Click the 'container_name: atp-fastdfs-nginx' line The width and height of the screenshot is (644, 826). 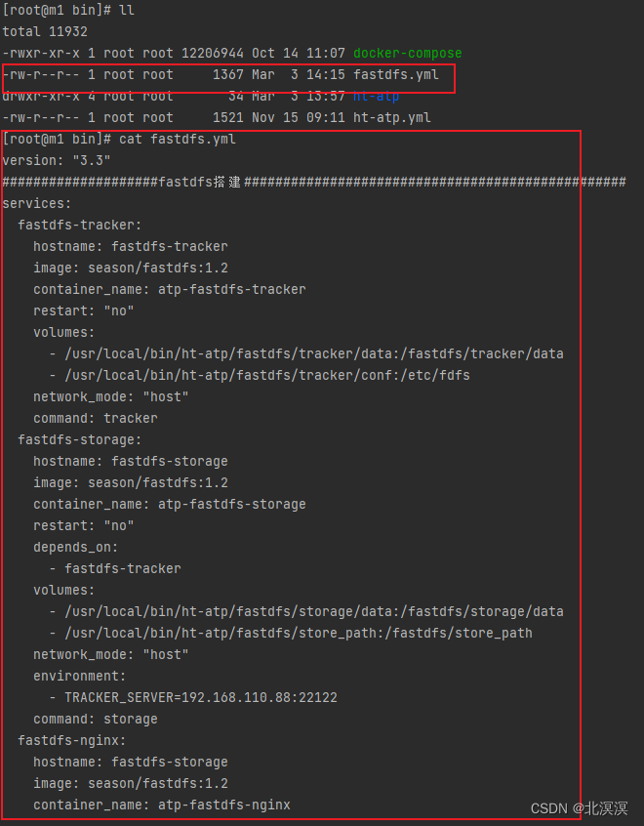point(162,805)
